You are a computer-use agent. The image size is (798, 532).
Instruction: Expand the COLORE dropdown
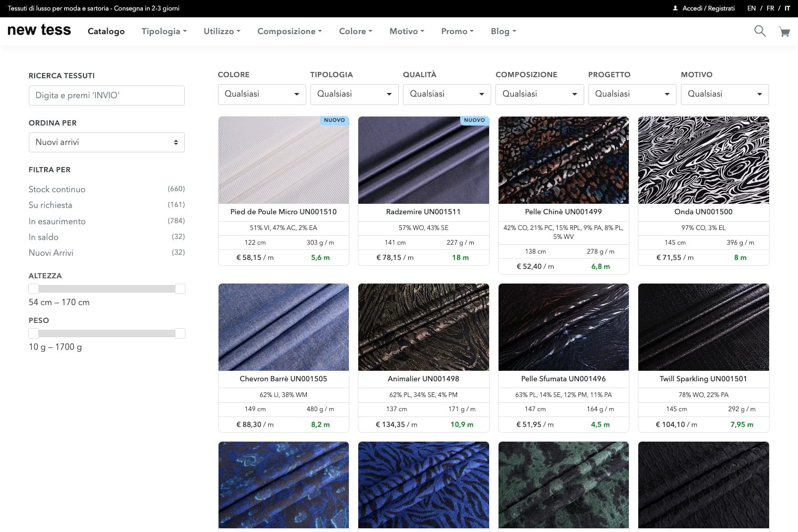[262, 94]
